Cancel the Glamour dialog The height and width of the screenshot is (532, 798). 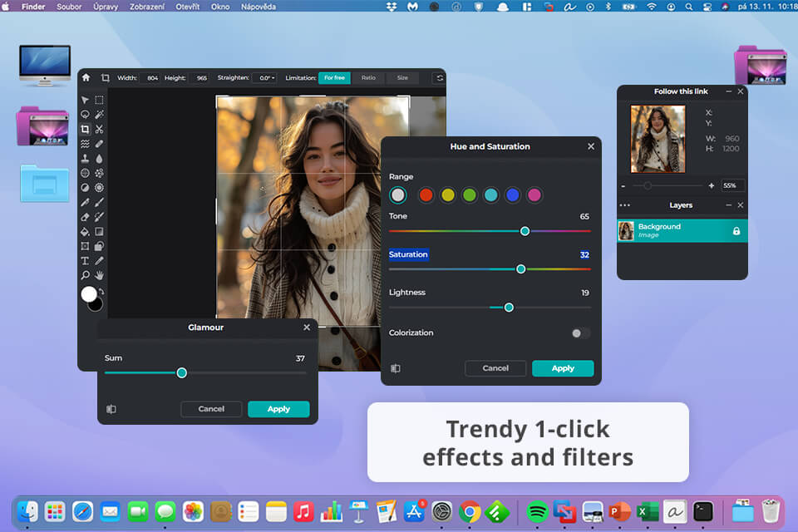tap(211, 409)
